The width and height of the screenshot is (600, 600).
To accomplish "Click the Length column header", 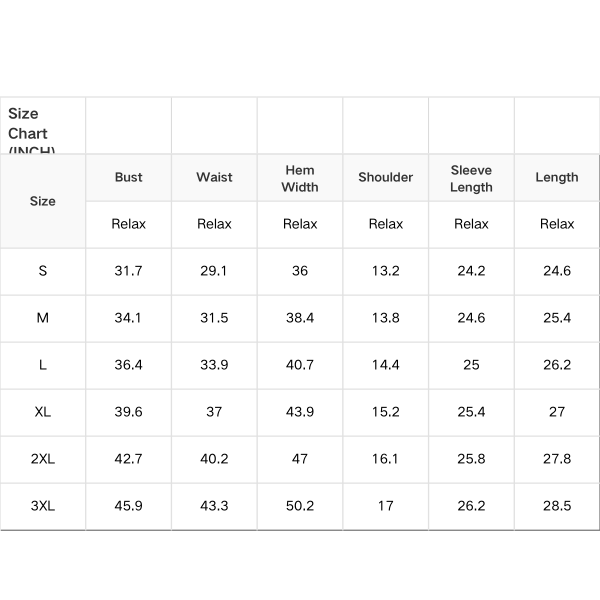I will click(557, 177).
